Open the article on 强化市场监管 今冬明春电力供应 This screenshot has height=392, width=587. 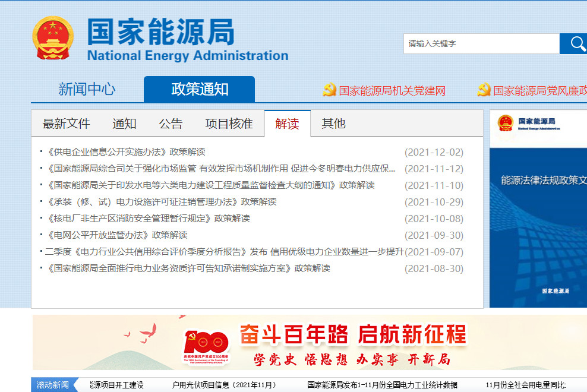click(220, 169)
